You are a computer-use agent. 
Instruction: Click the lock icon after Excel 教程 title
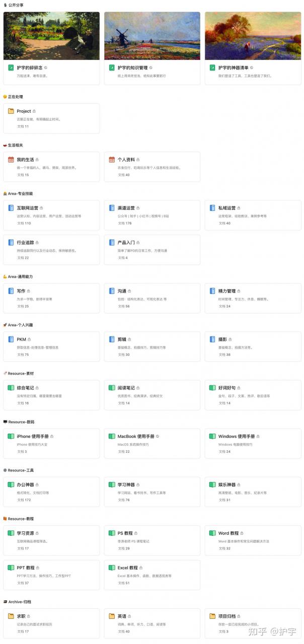coord(141,568)
